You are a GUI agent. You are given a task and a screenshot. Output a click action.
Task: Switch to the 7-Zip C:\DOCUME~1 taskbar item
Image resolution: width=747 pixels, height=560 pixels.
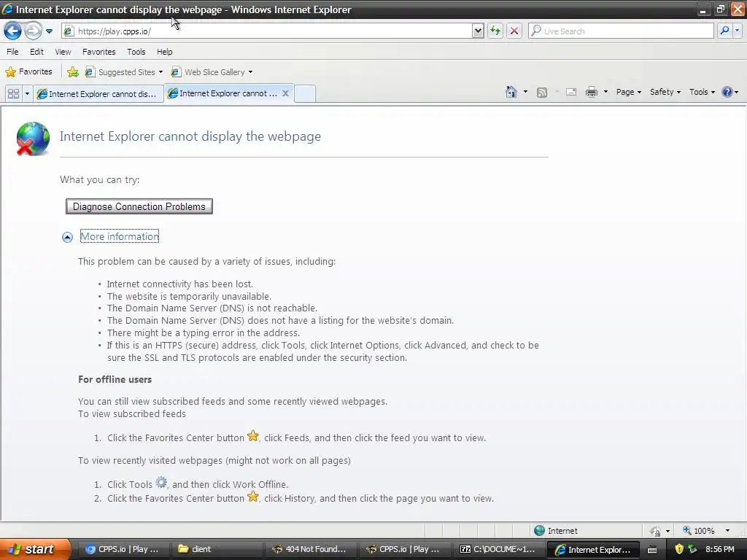[x=498, y=549]
